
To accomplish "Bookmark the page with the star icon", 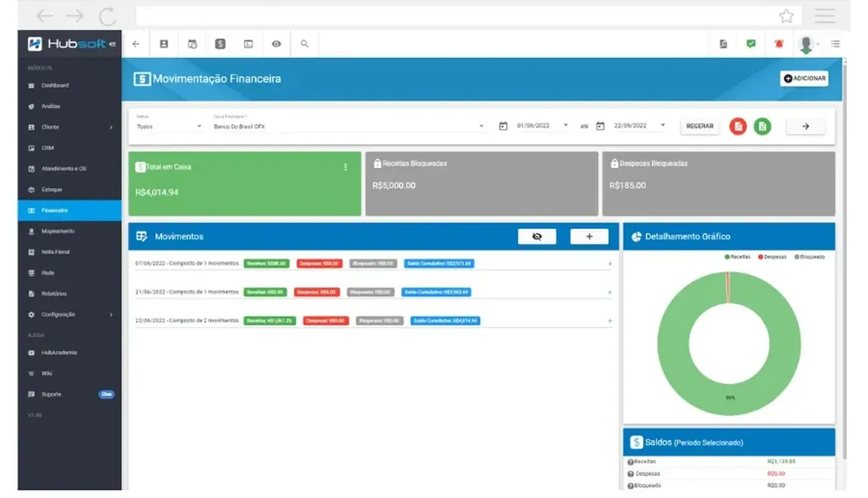I will pyautogui.click(x=786, y=16).
